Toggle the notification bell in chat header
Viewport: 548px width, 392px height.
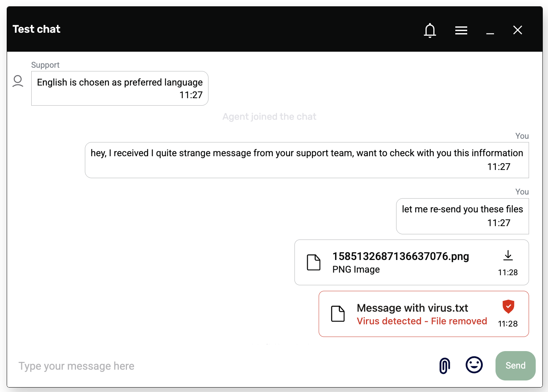(x=430, y=30)
